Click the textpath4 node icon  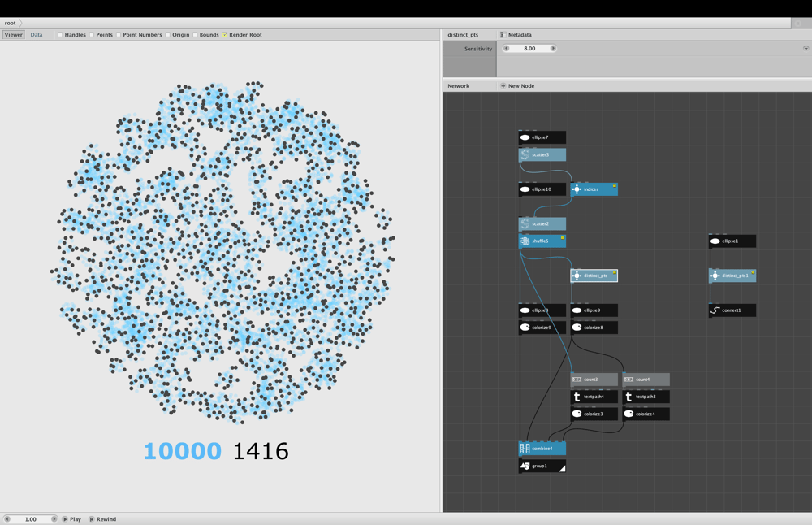(x=577, y=397)
